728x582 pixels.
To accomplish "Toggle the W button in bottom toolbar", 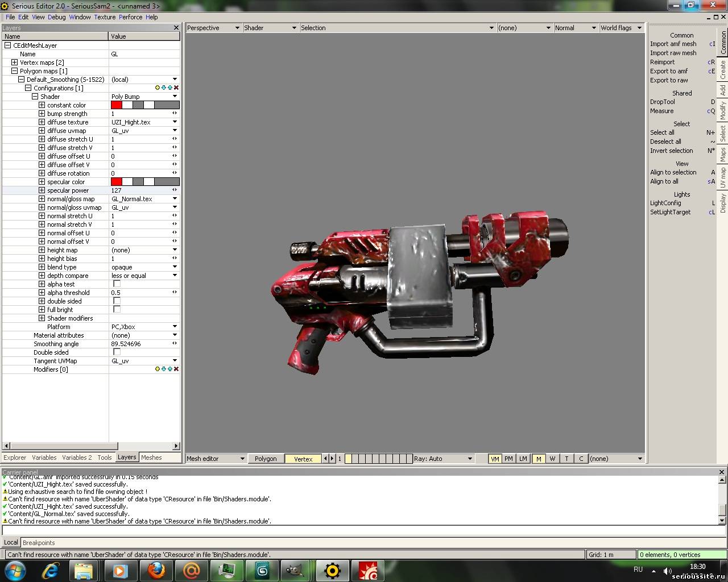I will tap(552, 459).
